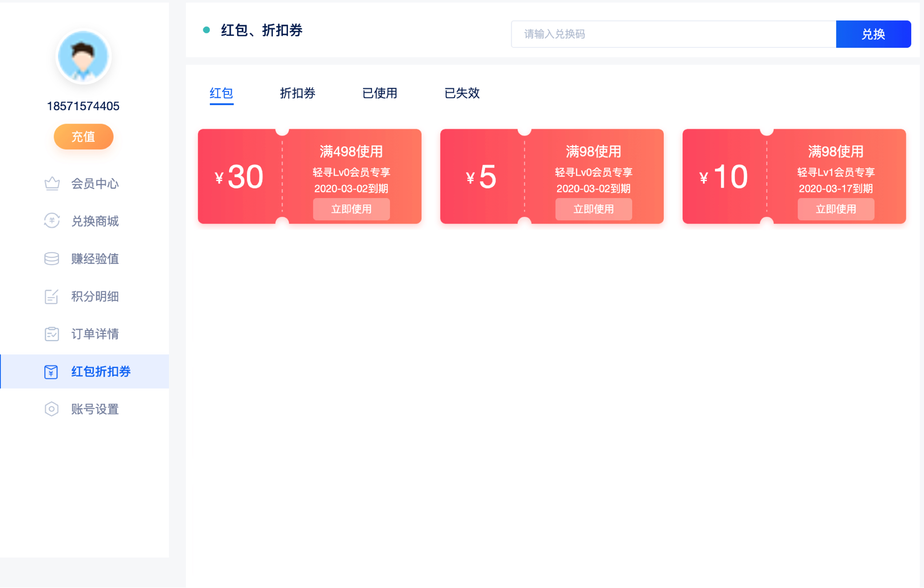
Task: Switch to the 红包 tab
Action: [x=221, y=93]
